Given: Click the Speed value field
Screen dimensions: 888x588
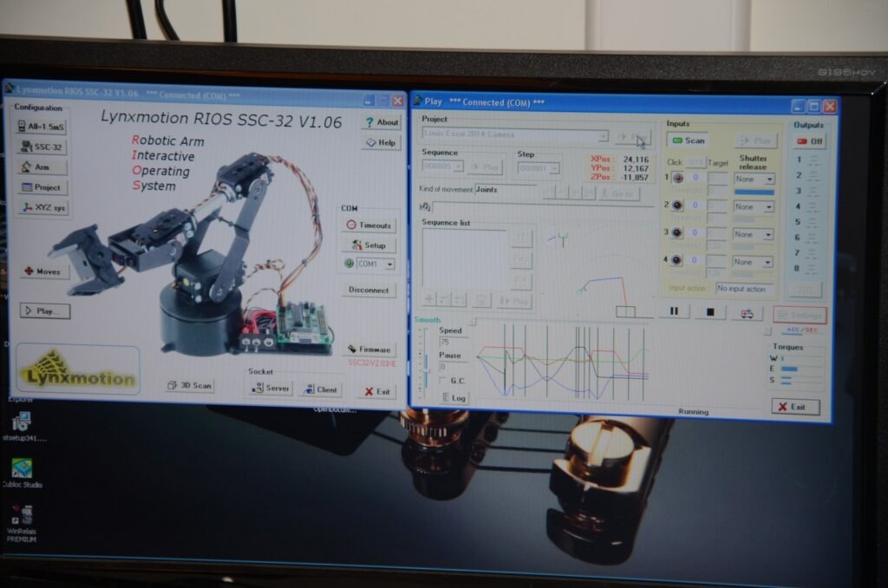Looking at the screenshot, I should tap(453, 343).
